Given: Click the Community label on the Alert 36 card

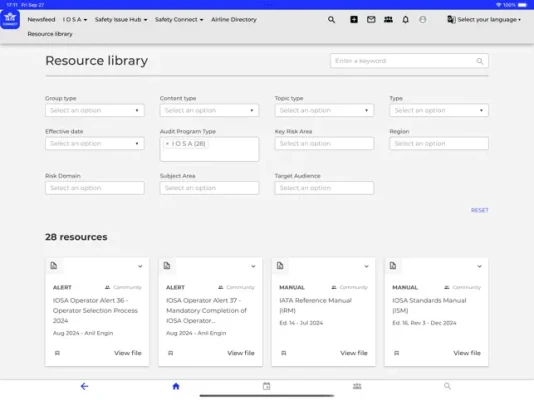Looking at the screenshot, I should [127, 287].
